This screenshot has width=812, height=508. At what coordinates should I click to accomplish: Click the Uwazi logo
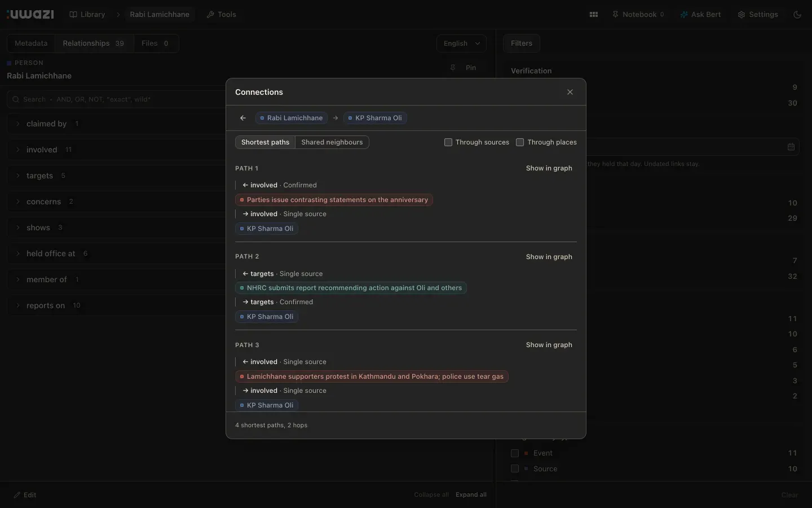tap(30, 14)
